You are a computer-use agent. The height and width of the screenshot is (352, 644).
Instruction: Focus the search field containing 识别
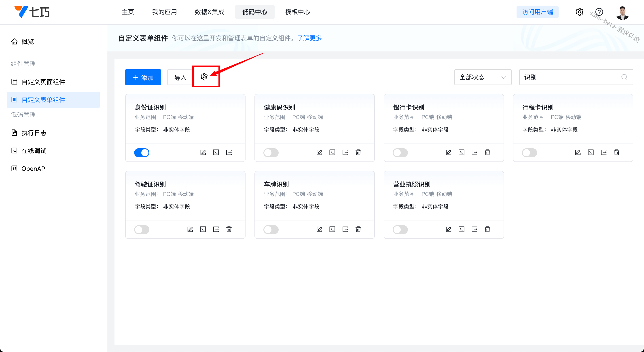tap(570, 77)
